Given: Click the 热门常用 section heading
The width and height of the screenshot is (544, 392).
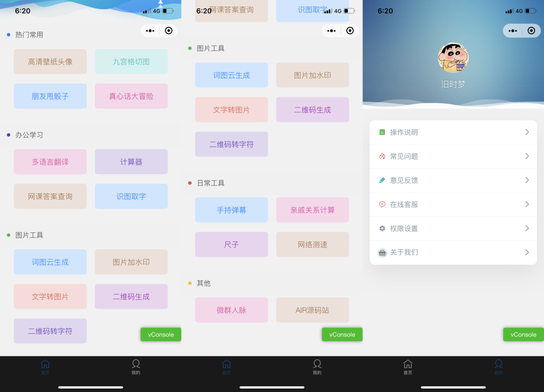Looking at the screenshot, I should coord(29,35).
